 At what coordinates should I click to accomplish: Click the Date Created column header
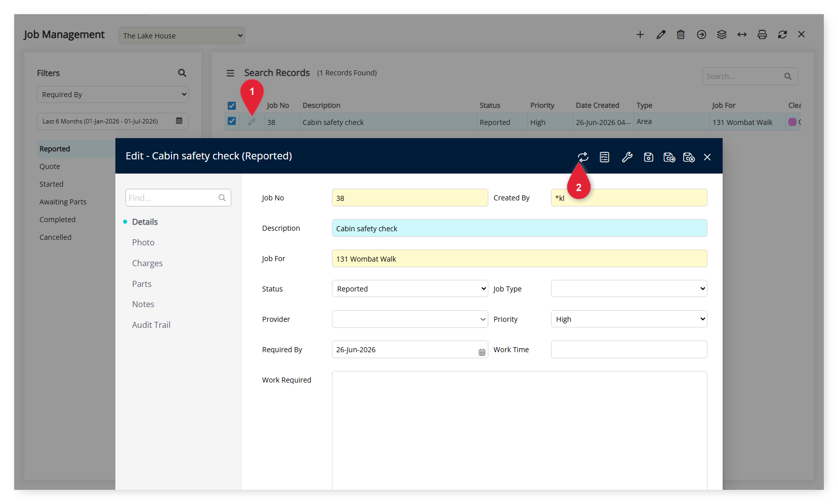(598, 105)
